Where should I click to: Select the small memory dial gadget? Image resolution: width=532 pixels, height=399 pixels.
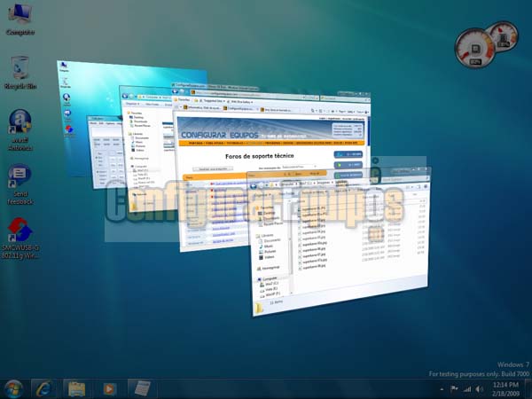[x=503, y=35]
